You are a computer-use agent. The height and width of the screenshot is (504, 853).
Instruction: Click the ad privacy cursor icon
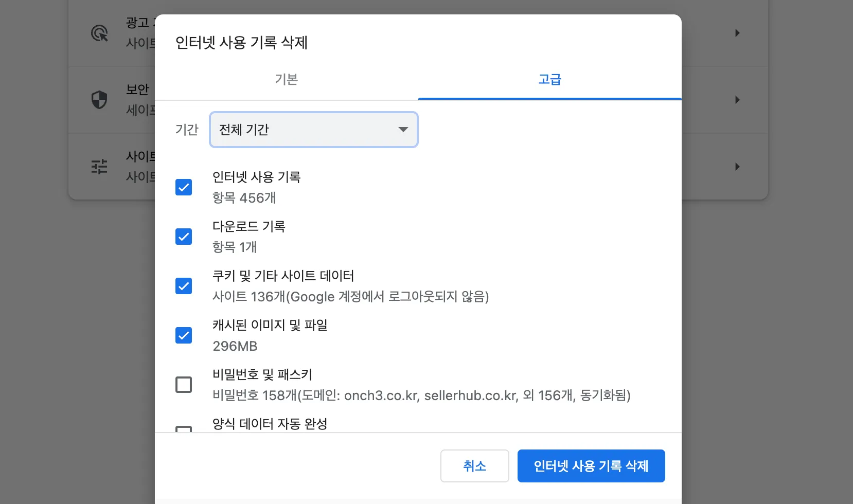tap(99, 33)
